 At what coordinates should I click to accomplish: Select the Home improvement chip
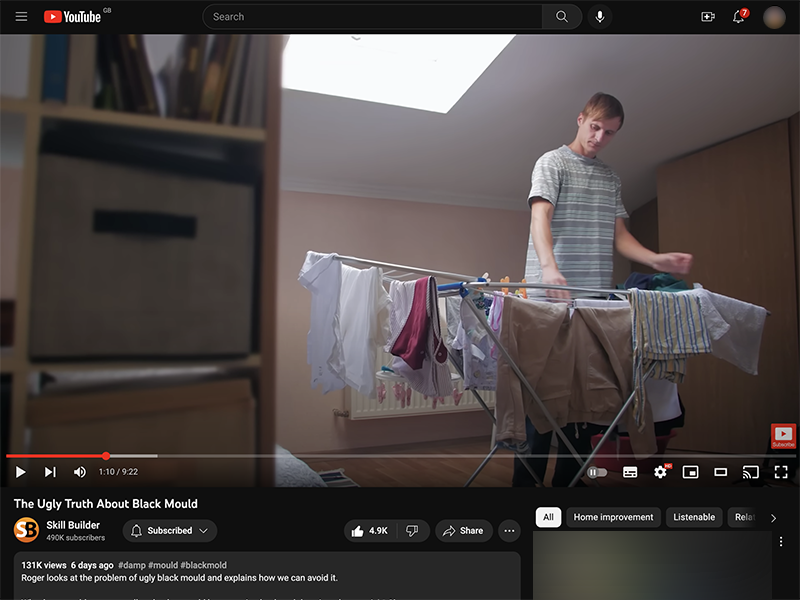tap(613, 517)
